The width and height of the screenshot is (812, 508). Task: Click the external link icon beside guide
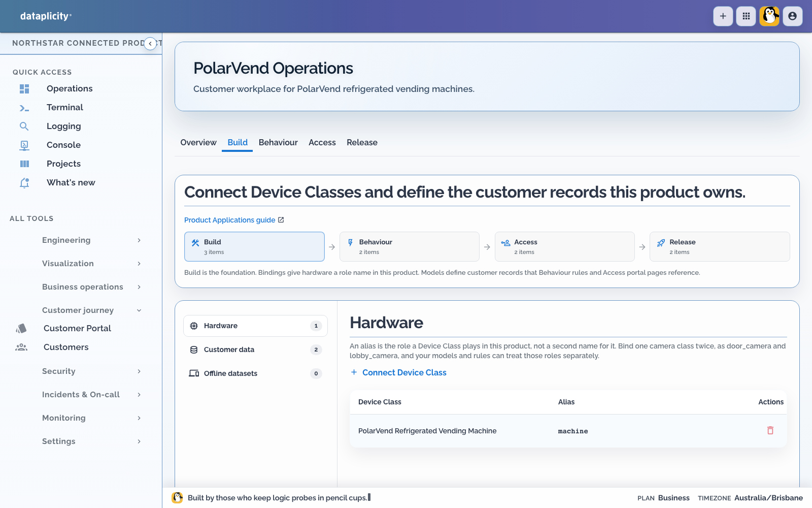coord(281,220)
